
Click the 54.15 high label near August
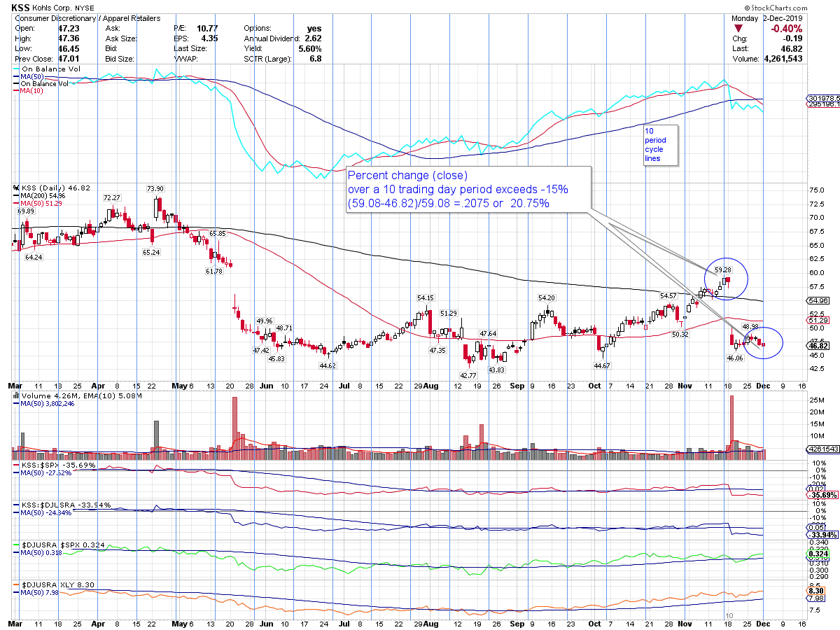pos(427,297)
